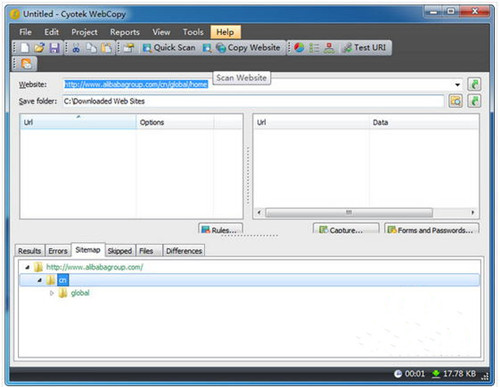Screen dimensions: 500x387
Task: Click the New project icon
Action: click(25, 48)
